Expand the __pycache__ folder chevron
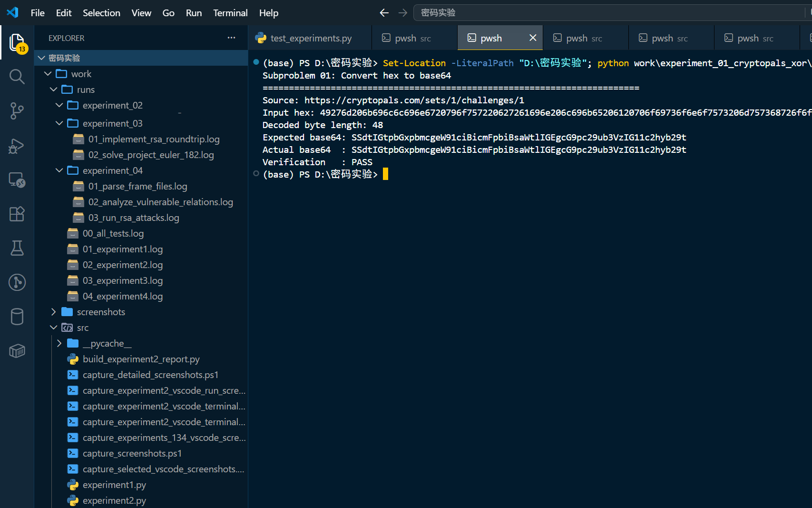Image resolution: width=812 pixels, height=508 pixels. 59,343
